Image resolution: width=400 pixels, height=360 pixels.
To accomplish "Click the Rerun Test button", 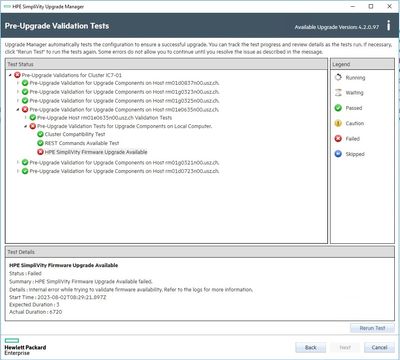I will coord(372,328).
